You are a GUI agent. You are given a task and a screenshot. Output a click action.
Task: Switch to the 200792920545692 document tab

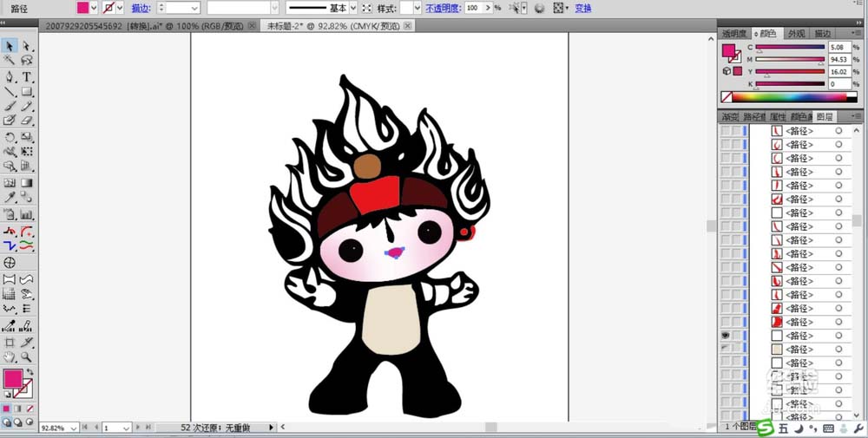coord(142,26)
